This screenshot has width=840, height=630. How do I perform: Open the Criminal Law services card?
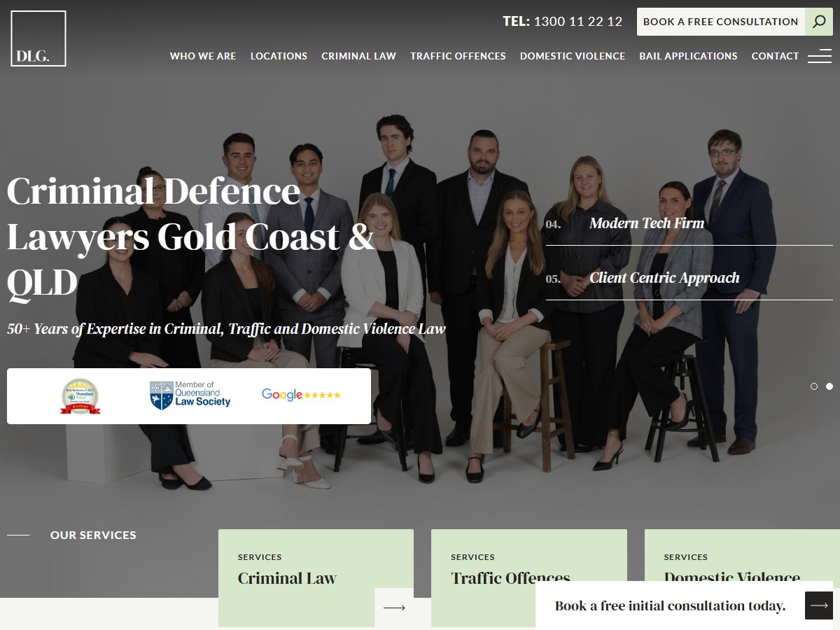(x=316, y=578)
